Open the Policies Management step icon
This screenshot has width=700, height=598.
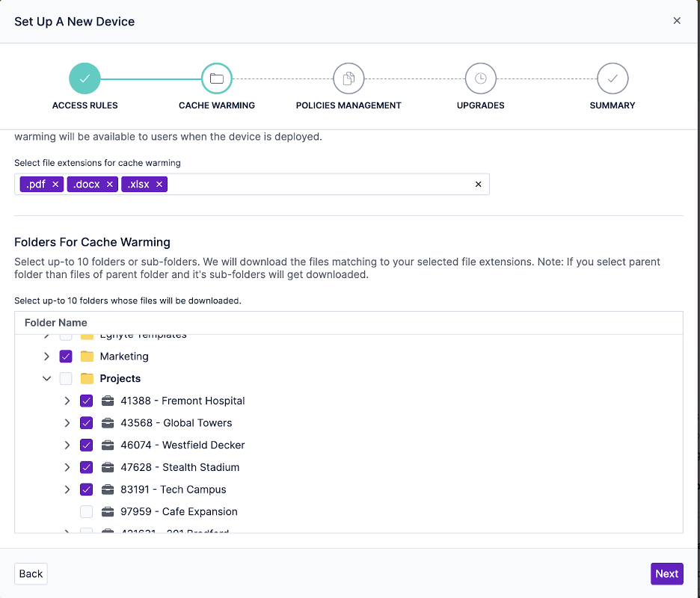(x=349, y=78)
